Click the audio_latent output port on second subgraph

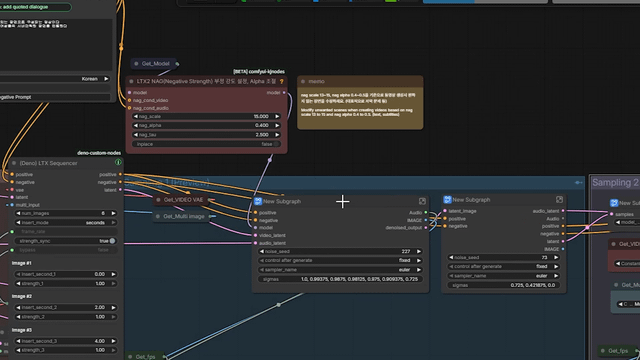(x=563, y=211)
